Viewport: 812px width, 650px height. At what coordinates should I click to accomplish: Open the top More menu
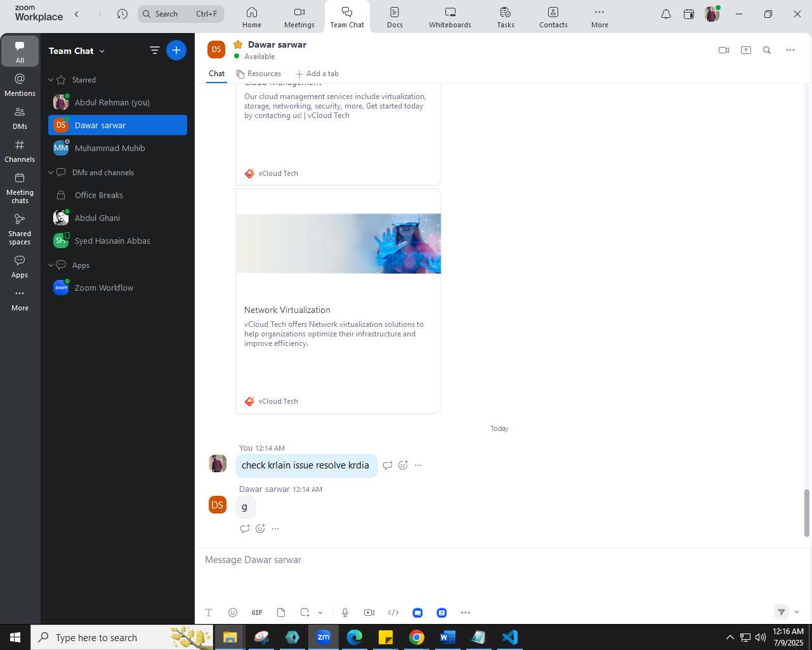(599, 17)
